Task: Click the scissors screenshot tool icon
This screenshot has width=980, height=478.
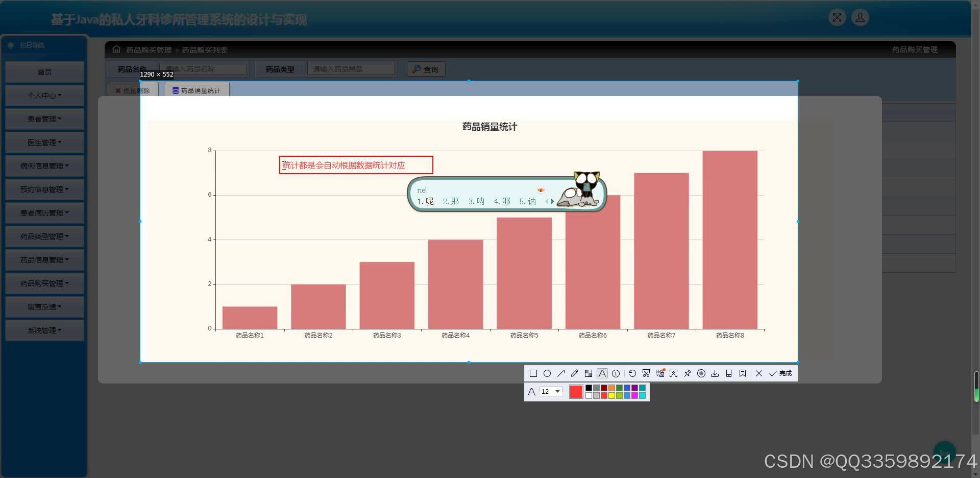Action: pos(646,373)
